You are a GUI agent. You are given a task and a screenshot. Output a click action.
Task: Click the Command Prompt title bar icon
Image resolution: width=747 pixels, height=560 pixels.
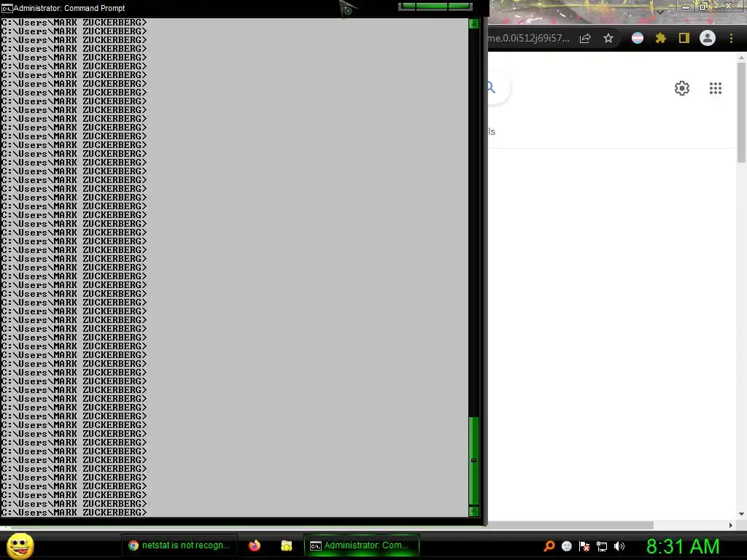pos(7,8)
